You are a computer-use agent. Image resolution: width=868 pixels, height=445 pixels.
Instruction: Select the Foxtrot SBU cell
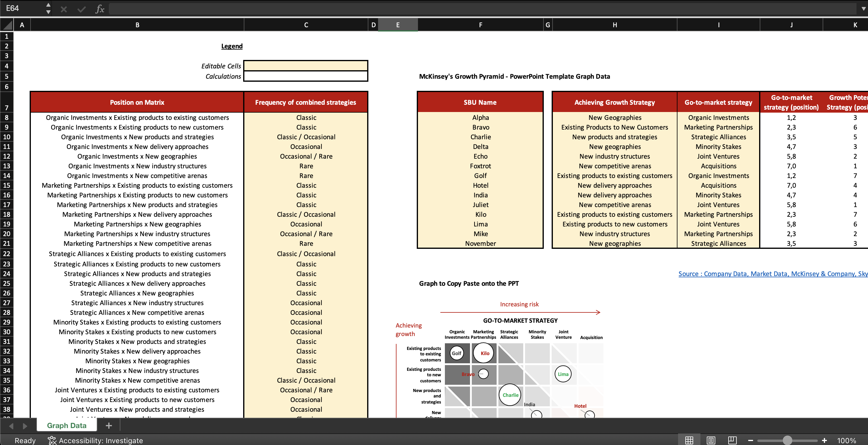(481, 166)
